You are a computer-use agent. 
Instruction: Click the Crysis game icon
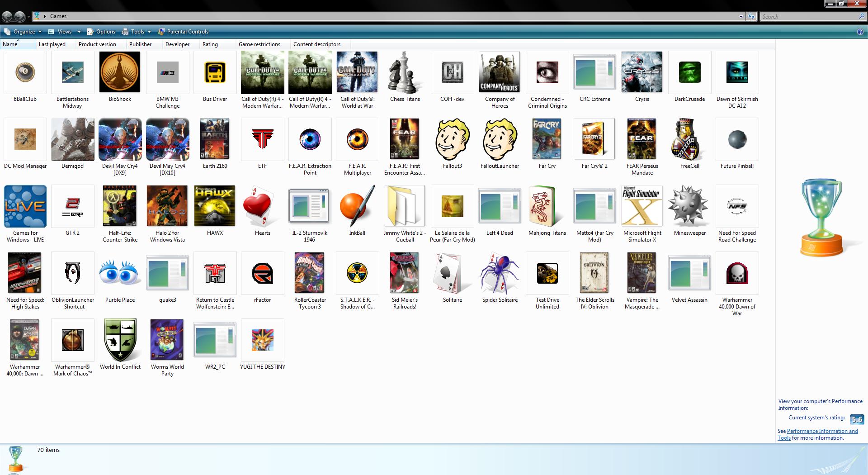click(642, 72)
